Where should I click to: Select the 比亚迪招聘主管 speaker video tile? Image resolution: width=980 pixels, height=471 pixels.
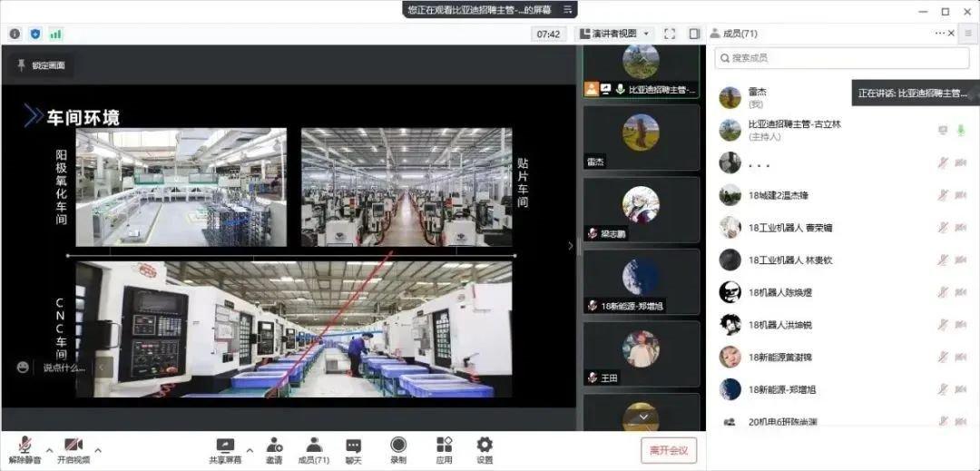(x=641, y=71)
